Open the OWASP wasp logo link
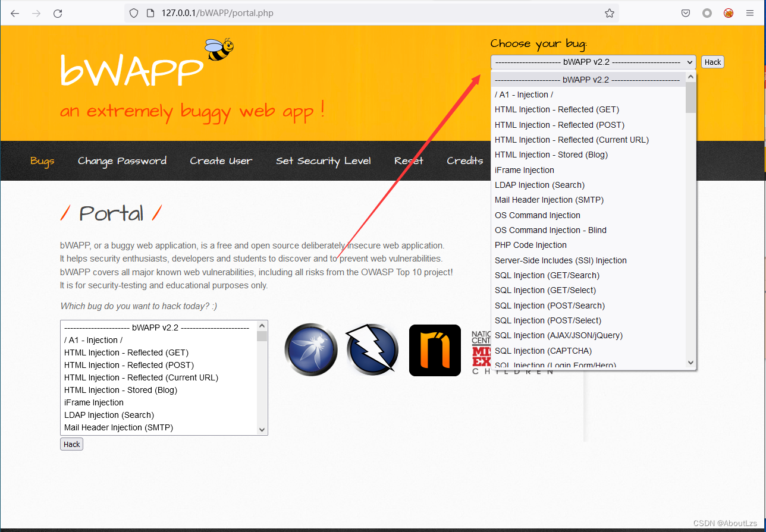This screenshot has width=766, height=532. [311, 350]
